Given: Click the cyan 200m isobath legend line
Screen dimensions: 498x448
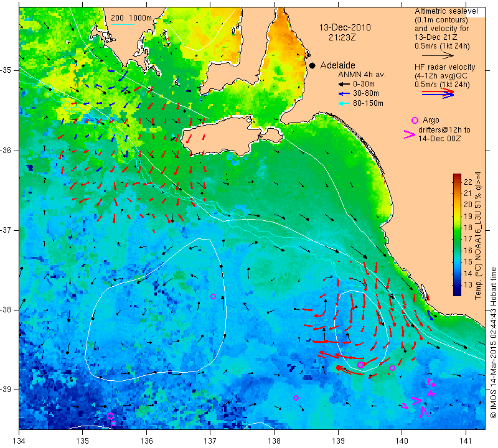Looking at the screenshot, I should (x=123, y=24).
